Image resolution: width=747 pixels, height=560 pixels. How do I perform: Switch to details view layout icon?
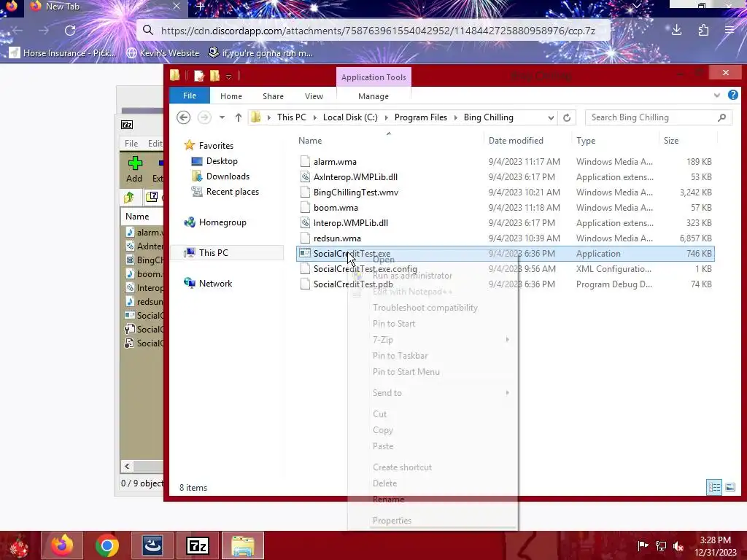(x=713, y=487)
